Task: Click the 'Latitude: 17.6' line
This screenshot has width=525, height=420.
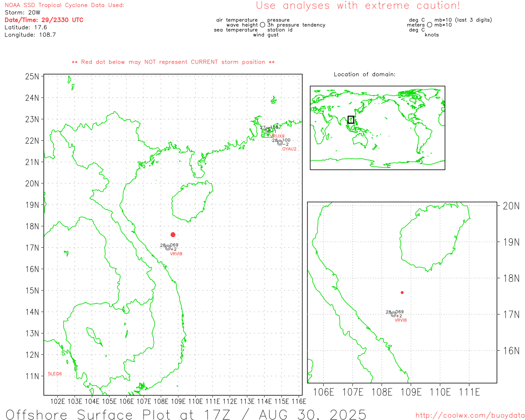Action: (26, 27)
